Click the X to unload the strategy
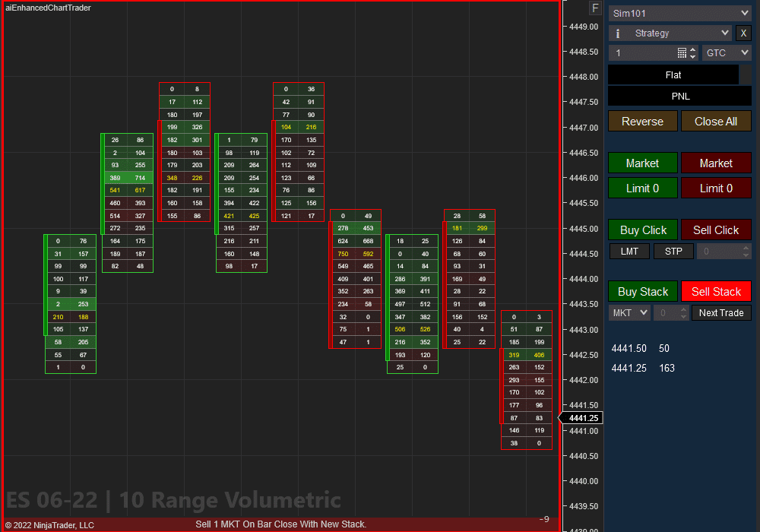This screenshot has height=532, width=760. [743, 33]
